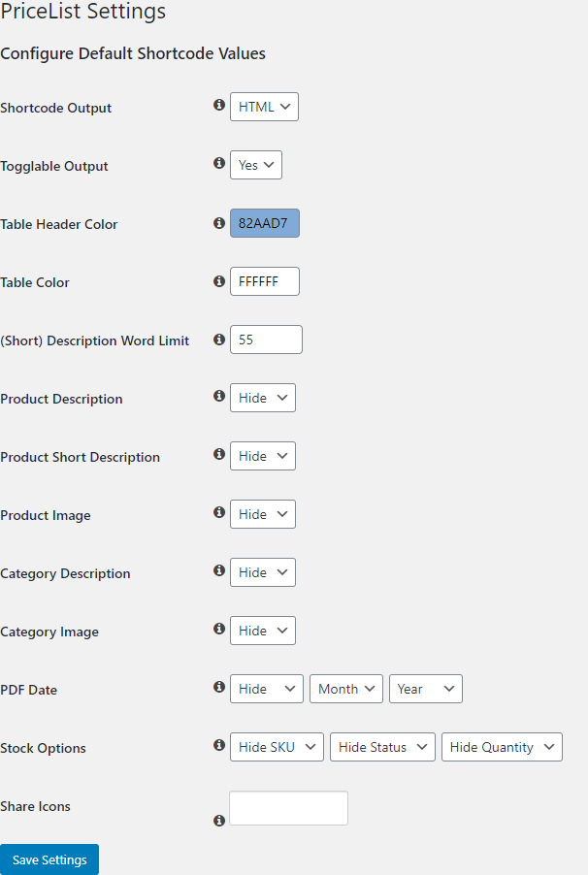Open the Togglable Output Yes dropdown
This screenshot has height=875, width=588.
pos(256,165)
